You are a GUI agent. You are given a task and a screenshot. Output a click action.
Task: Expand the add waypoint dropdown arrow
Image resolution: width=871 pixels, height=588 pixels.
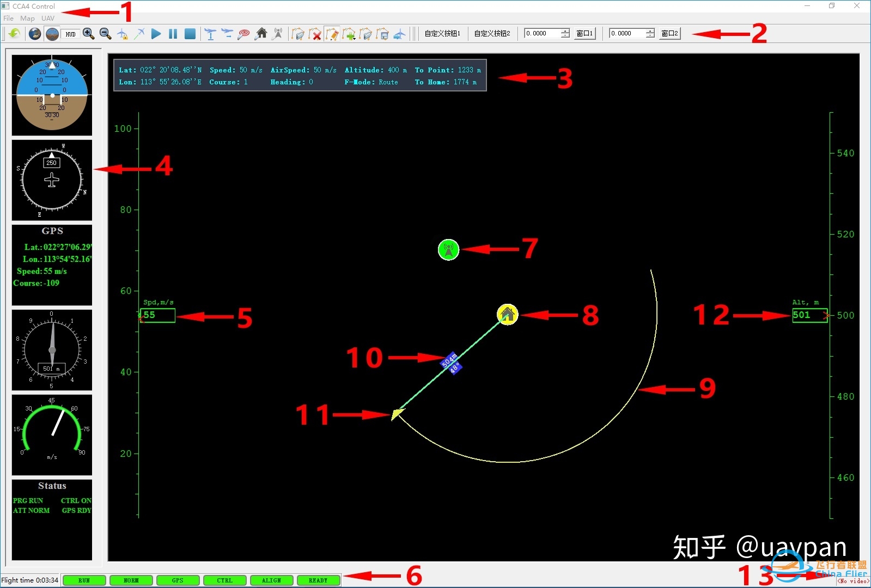[355, 38]
